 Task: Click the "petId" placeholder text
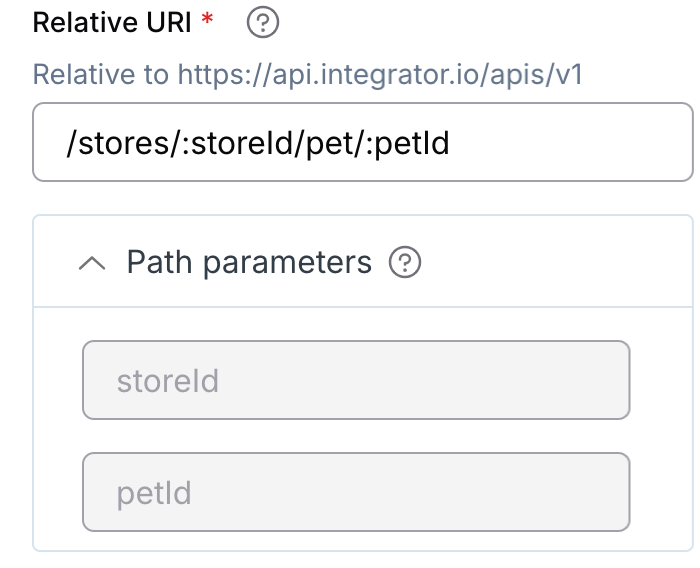coord(153,493)
